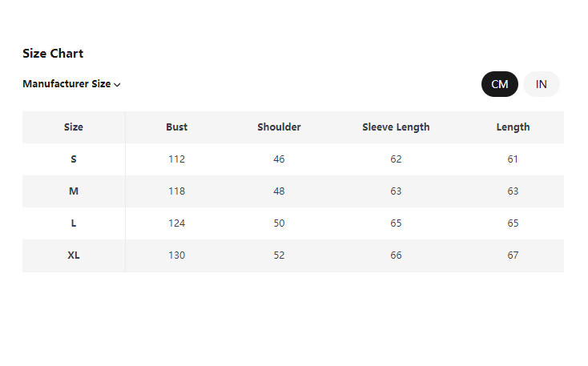
Task: Select the M size row label
Action: point(74,191)
